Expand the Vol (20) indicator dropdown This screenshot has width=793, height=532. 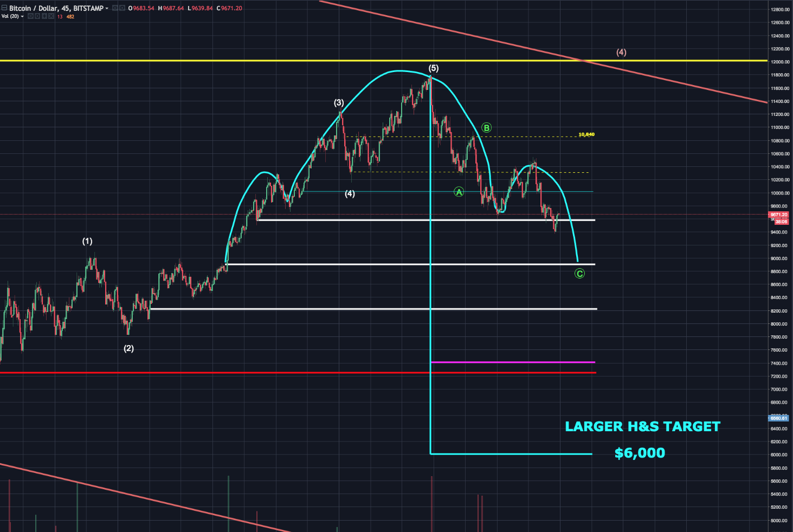click(x=22, y=17)
